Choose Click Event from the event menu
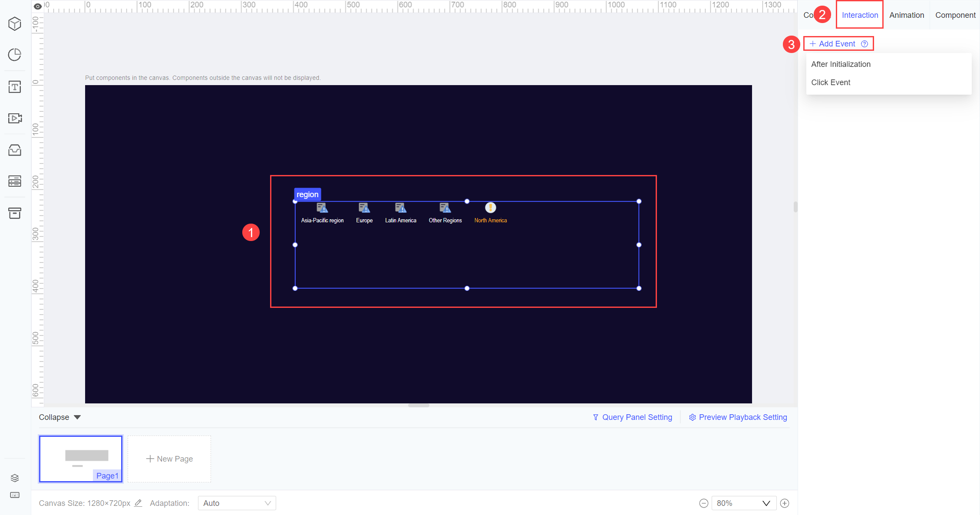 (831, 82)
